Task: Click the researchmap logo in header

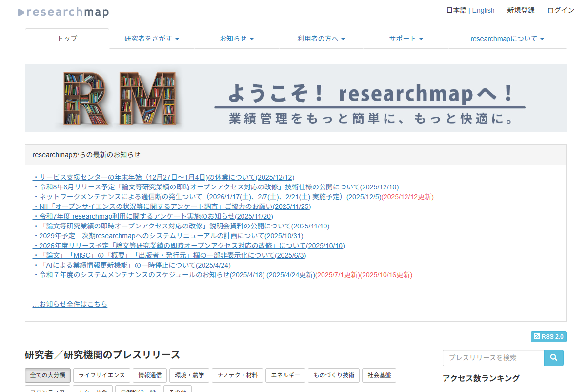Action: (x=63, y=12)
